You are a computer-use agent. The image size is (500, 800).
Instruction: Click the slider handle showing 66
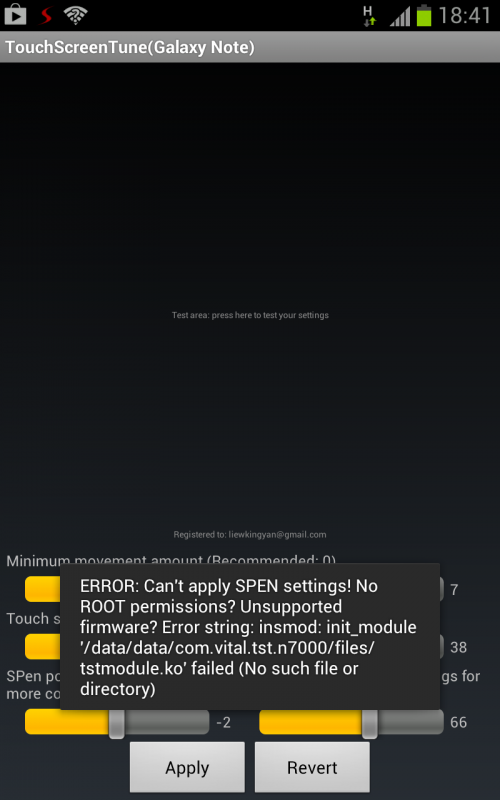click(x=369, y=722)
